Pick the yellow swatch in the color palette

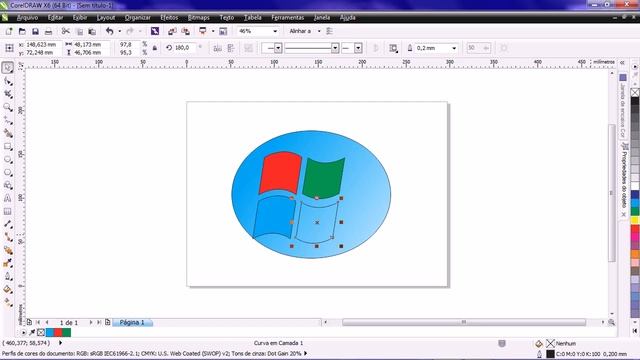[635, 220]
